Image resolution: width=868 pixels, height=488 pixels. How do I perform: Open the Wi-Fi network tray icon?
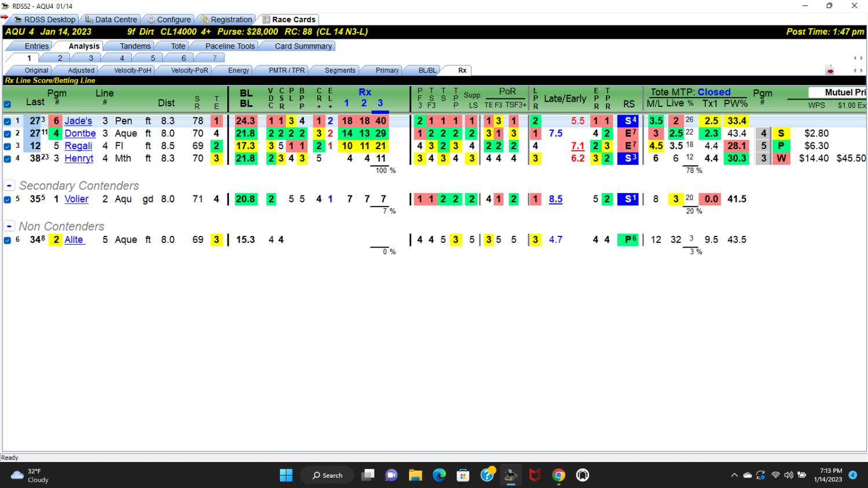(775, 475)
